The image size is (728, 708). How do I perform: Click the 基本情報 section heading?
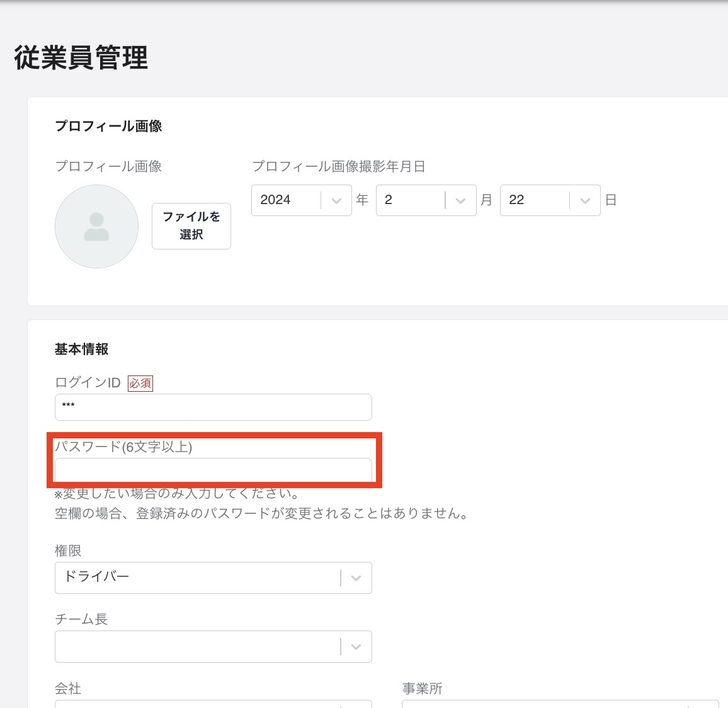82,349
